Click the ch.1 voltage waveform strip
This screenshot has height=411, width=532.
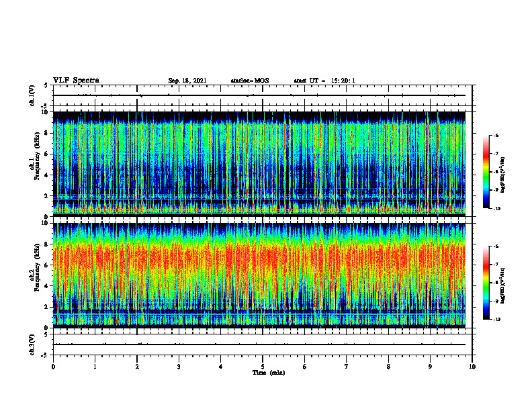coord(263,95)
